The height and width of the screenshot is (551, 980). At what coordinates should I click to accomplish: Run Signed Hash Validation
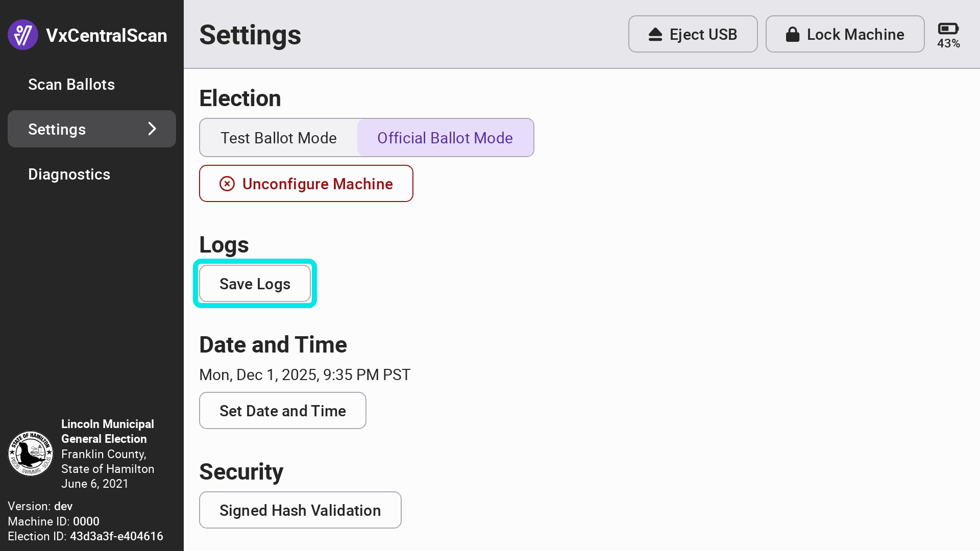click(300, 510)
